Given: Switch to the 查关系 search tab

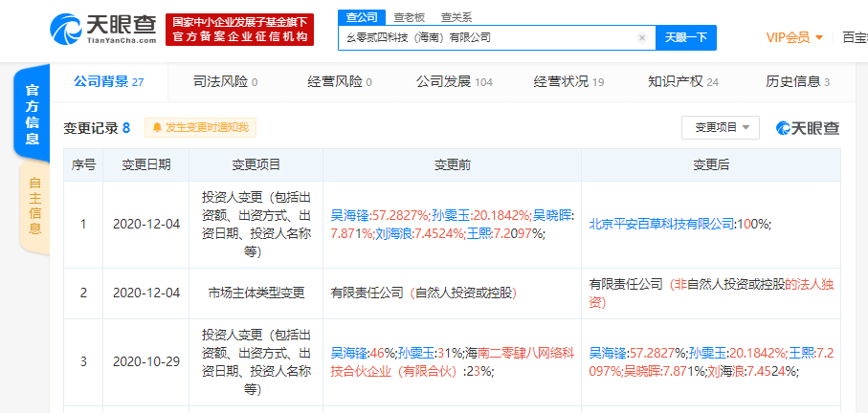Looking at the screenshot, I should pyautogui.click(x=456, y=17).
